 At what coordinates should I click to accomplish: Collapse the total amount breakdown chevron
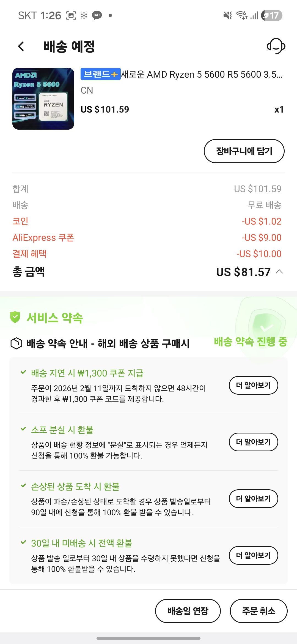click(279, 272)
